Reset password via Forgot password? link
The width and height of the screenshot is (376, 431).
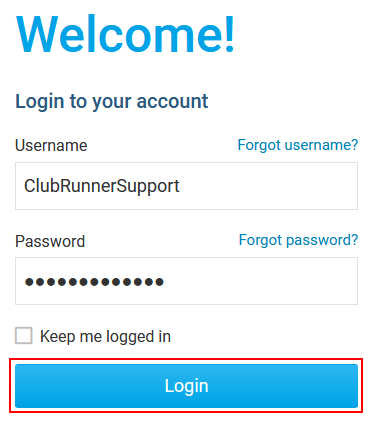298,240
